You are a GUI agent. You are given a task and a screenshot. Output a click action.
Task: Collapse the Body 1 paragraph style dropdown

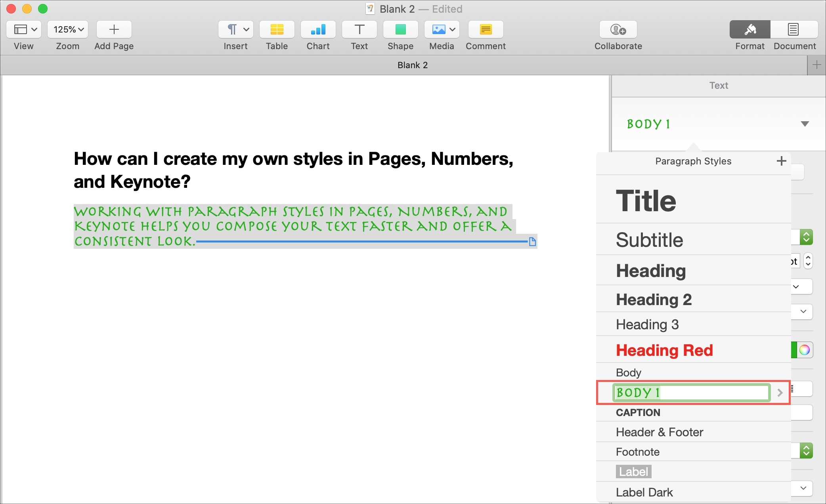tap(805, 124)
